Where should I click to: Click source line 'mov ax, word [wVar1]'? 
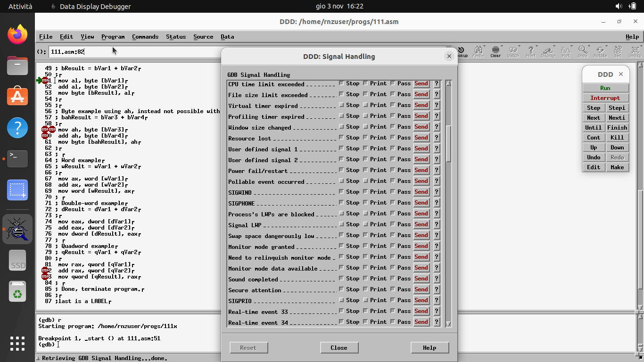click(x=93, y=179)
